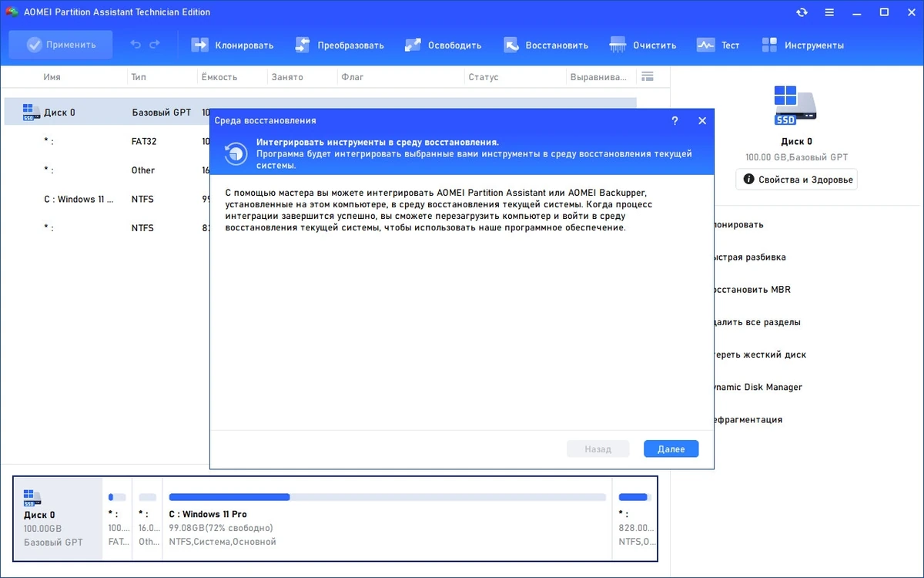Select Диск 0 block in disk map
Viewport: 924px width, 578px height.
click(x=59, y=519)
